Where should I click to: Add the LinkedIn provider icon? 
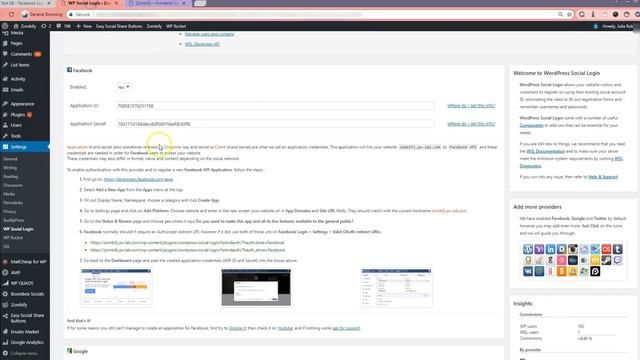551,249
